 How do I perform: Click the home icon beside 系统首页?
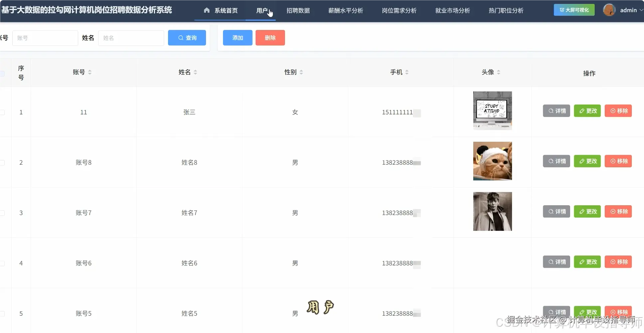(x=207, y=10)
